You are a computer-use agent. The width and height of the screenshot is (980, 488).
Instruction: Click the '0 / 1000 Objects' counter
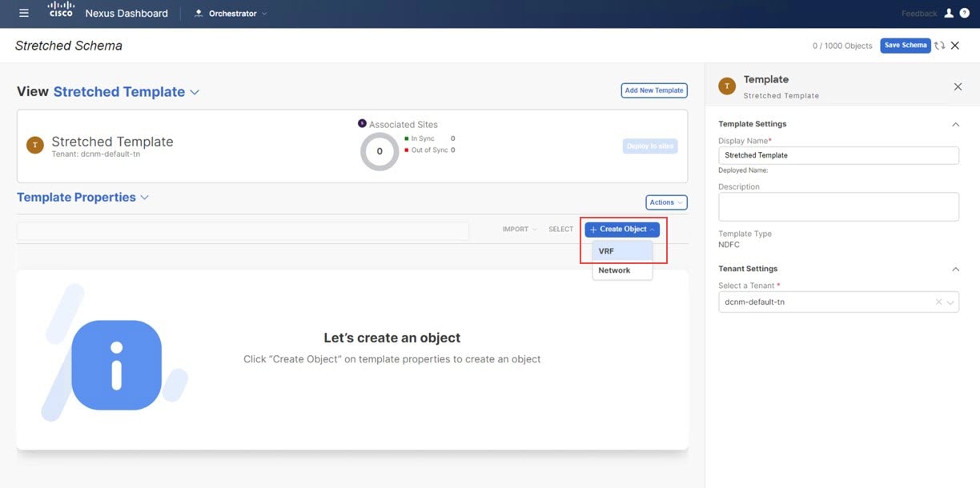tap(842, 46)
